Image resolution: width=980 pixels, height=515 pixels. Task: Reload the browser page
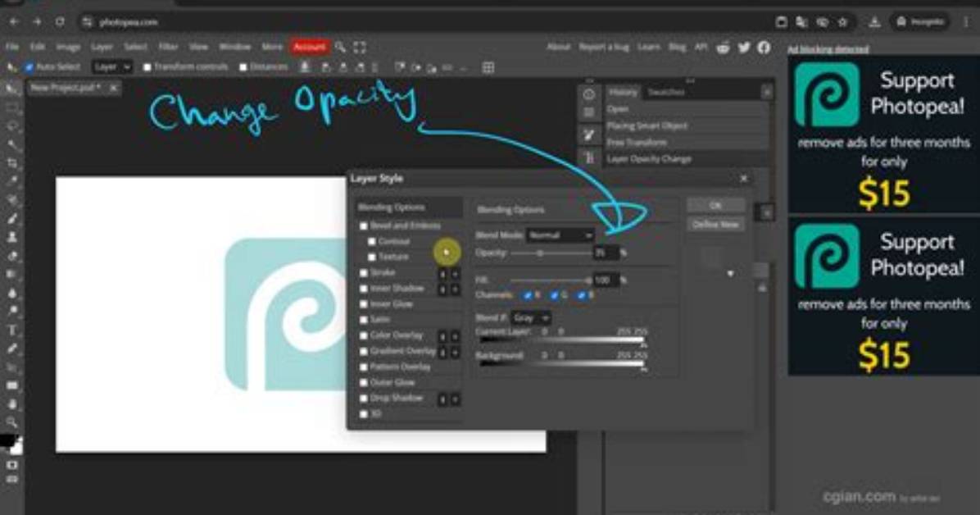point(59,22)
